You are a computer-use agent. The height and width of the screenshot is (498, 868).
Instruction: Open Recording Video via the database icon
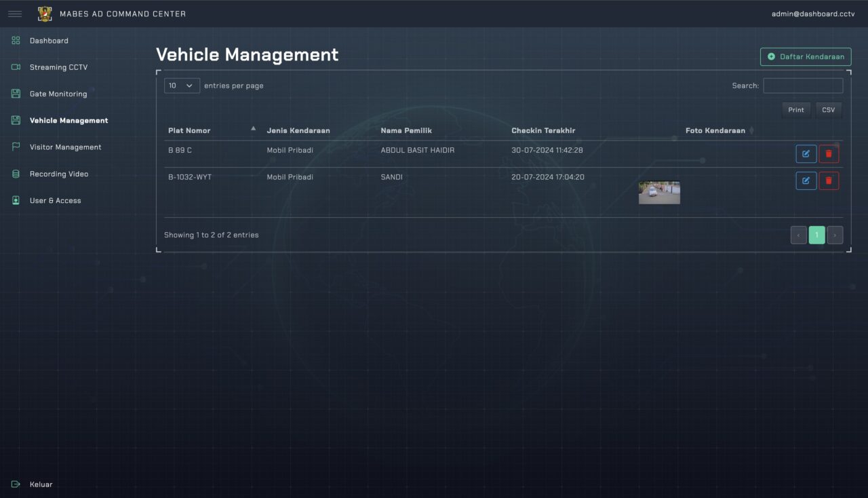coord(15,174)
